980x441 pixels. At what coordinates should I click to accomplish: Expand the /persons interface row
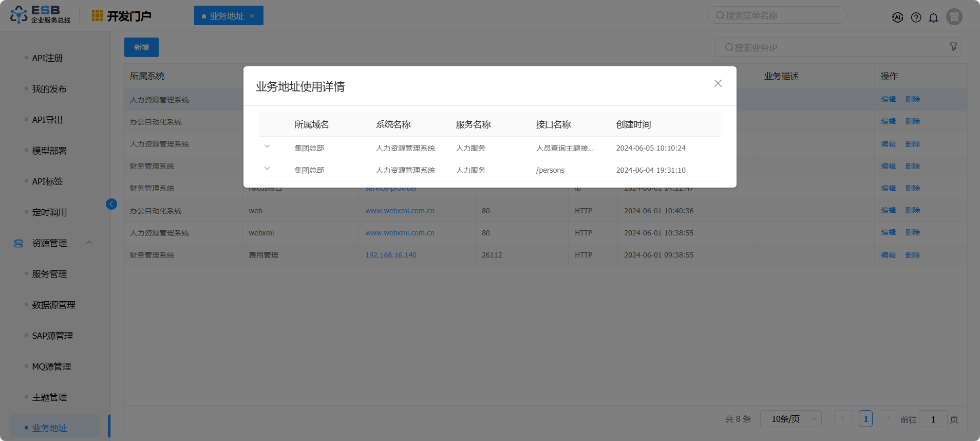pos(267,169)
